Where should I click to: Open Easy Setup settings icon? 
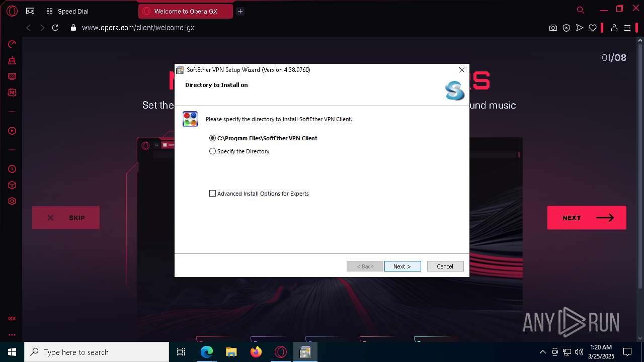pos(627,28)
